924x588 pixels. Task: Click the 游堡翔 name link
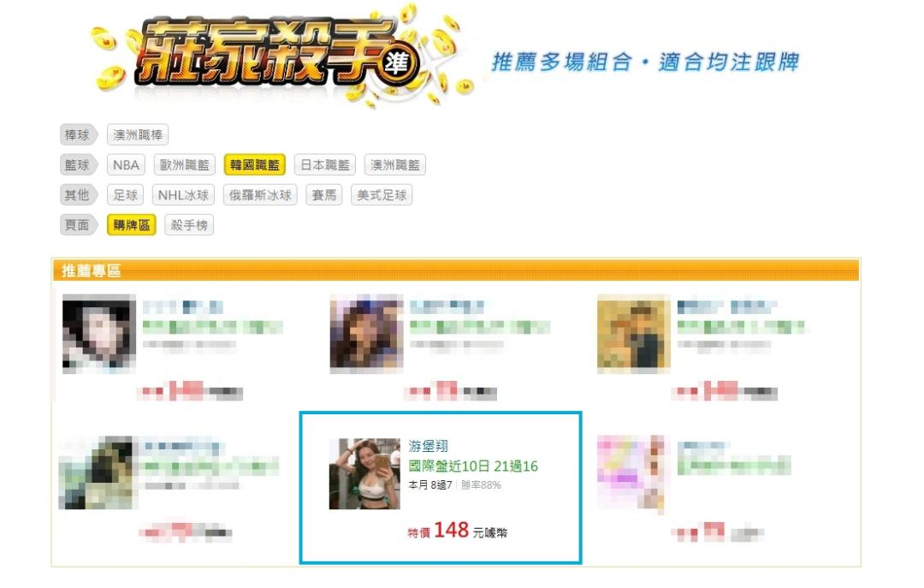(x=429, y=446)
